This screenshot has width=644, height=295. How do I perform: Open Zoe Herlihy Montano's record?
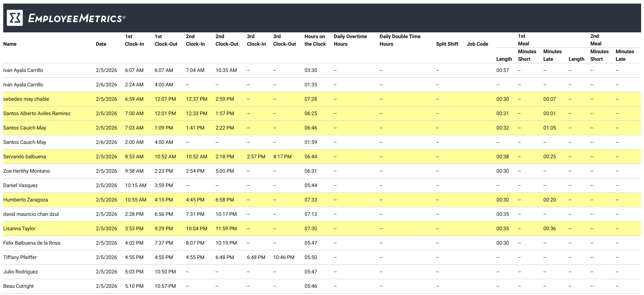tap(27, 171)
